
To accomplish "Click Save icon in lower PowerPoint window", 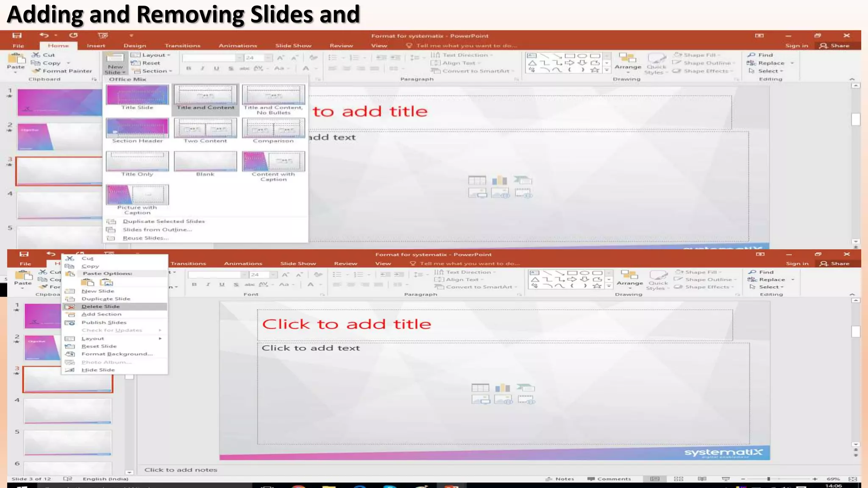I will coord(24,254).
